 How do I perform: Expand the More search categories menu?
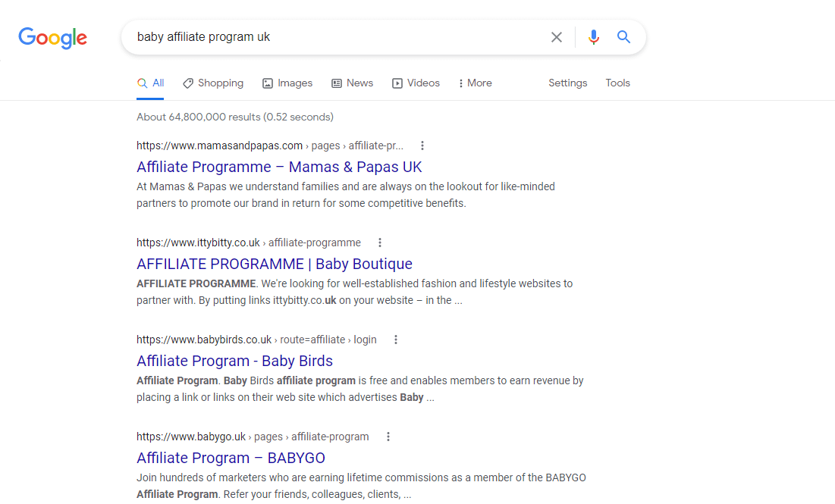(475, 83)
